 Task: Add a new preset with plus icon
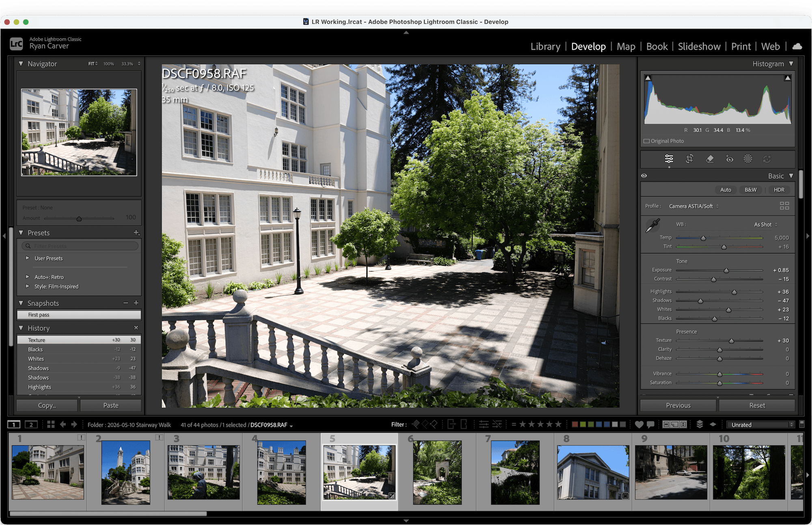tap(136, 233)
